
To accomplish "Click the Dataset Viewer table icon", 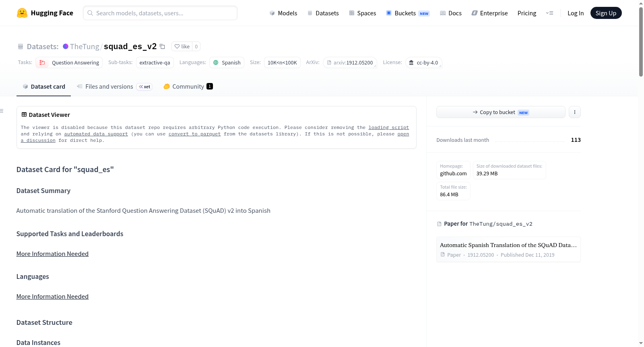I will coord(24,115).
